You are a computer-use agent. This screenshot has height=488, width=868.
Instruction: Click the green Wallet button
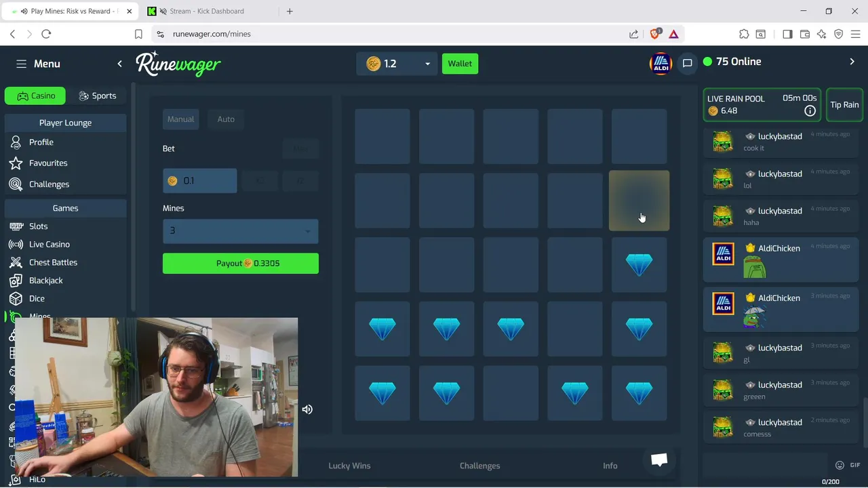[460, 64]
